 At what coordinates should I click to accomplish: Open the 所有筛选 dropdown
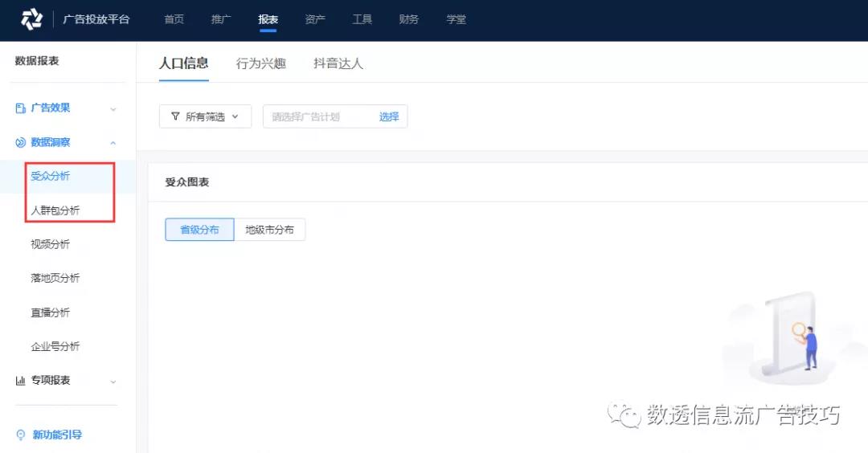pyautogui.click(x=206, y=116)
